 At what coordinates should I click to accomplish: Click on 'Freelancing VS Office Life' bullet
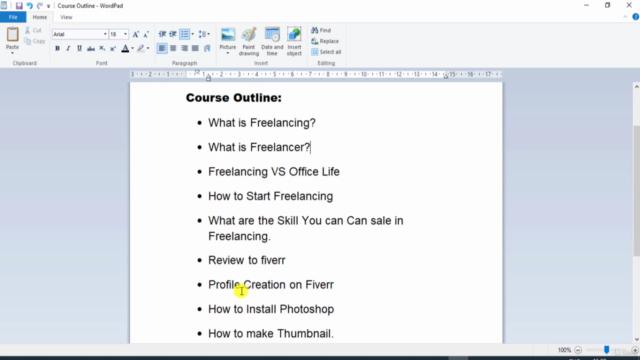tap(274, 172)
